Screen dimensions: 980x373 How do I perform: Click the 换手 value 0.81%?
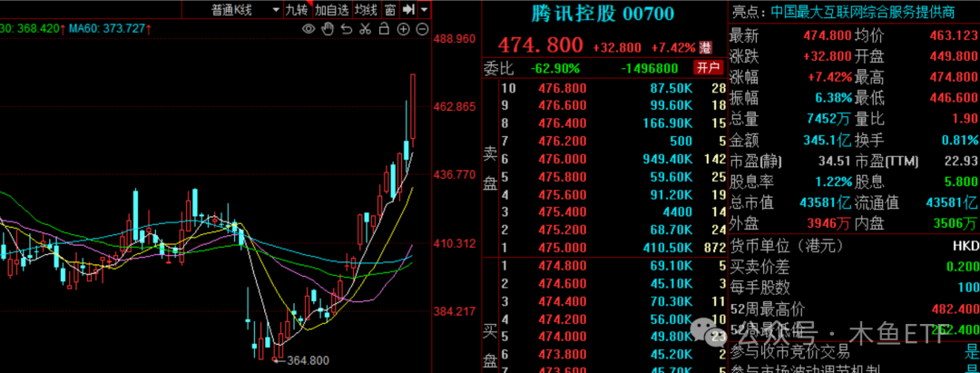click(959, 142)
